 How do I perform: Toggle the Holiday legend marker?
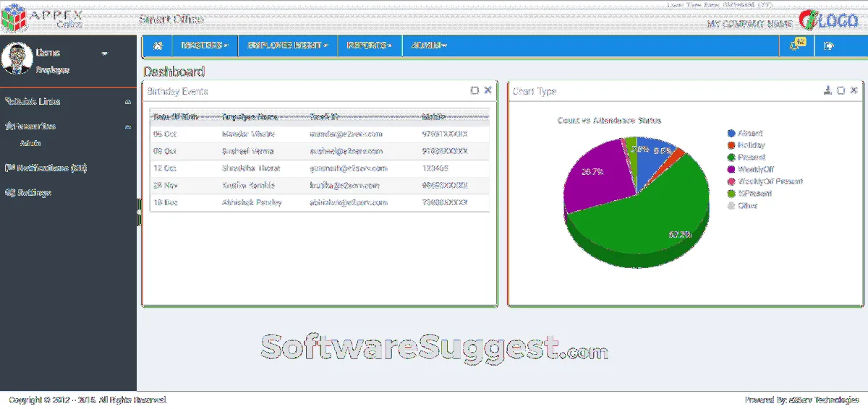point(731,145)
